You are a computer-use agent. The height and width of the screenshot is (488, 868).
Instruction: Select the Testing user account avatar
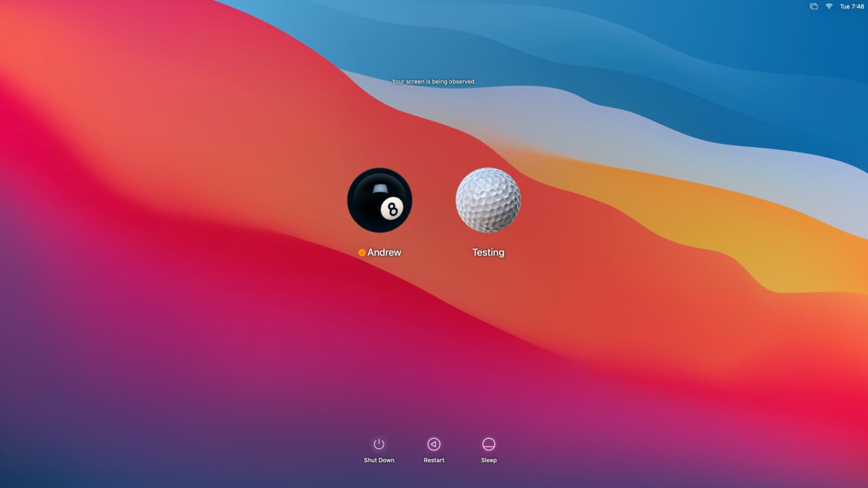point(488,199)
